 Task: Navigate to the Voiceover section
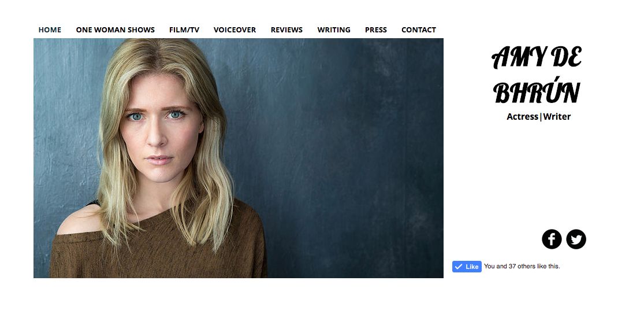click(x=235, y=29)
